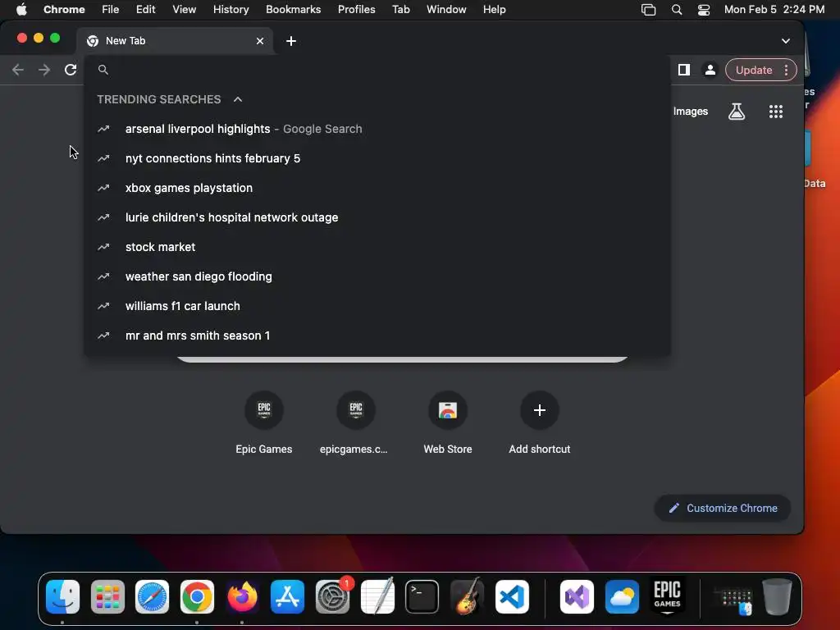
Task: Open Visual Studio purple icon in Dock
Action: tap(577, 597)
